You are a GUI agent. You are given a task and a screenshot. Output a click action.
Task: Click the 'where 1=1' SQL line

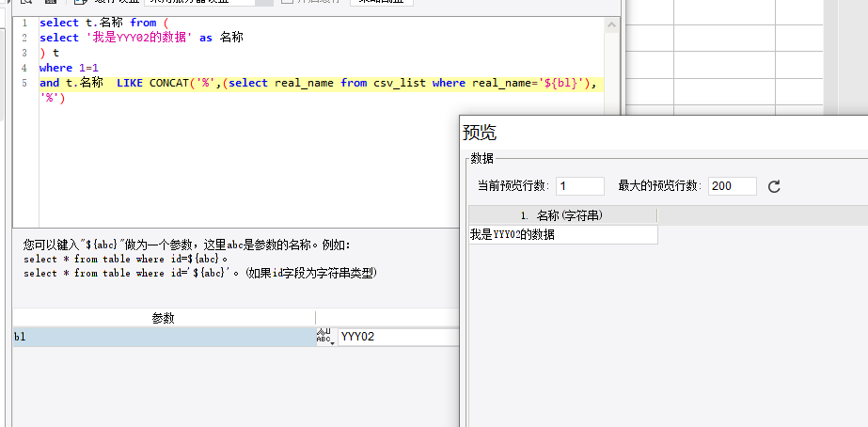pyautogui.click(x=69, y=68)
